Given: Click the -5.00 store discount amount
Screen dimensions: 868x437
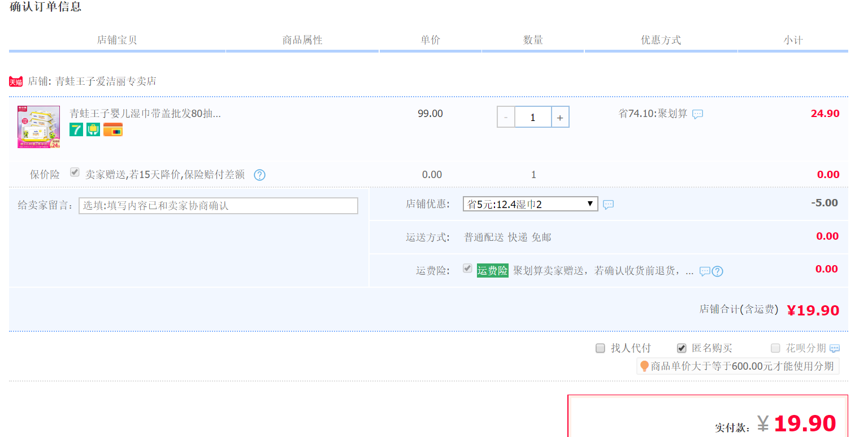Looking at the screenshot, I should (x=824, y=203).
